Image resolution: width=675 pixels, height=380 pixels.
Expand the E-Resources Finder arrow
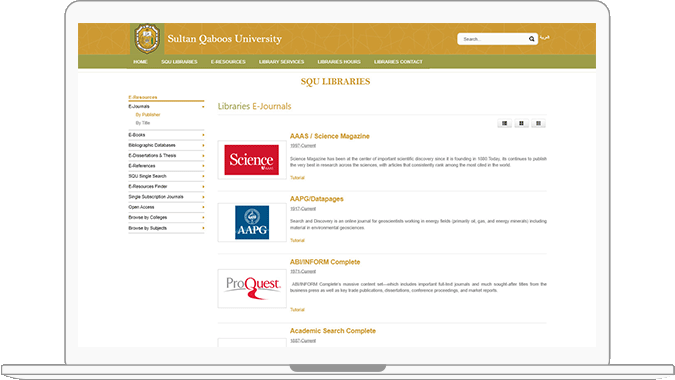pyautogui.click(x=203, y=187)
